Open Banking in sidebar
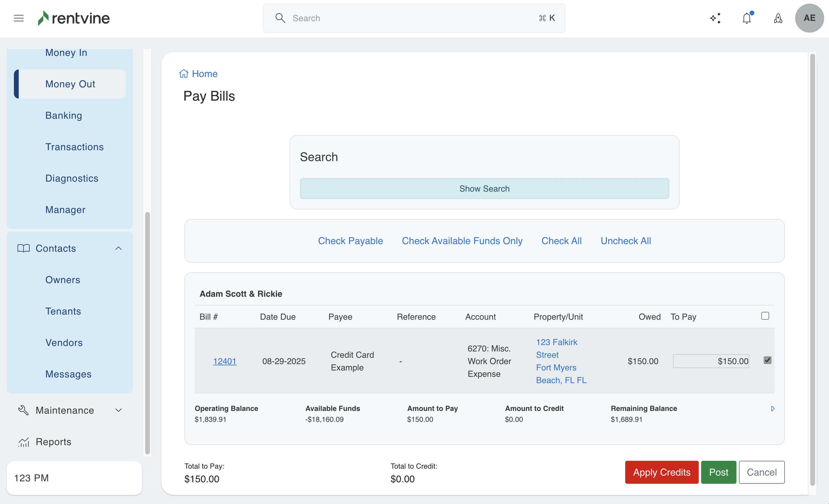This screenshot has height=504, width=829. click(63, 115)
